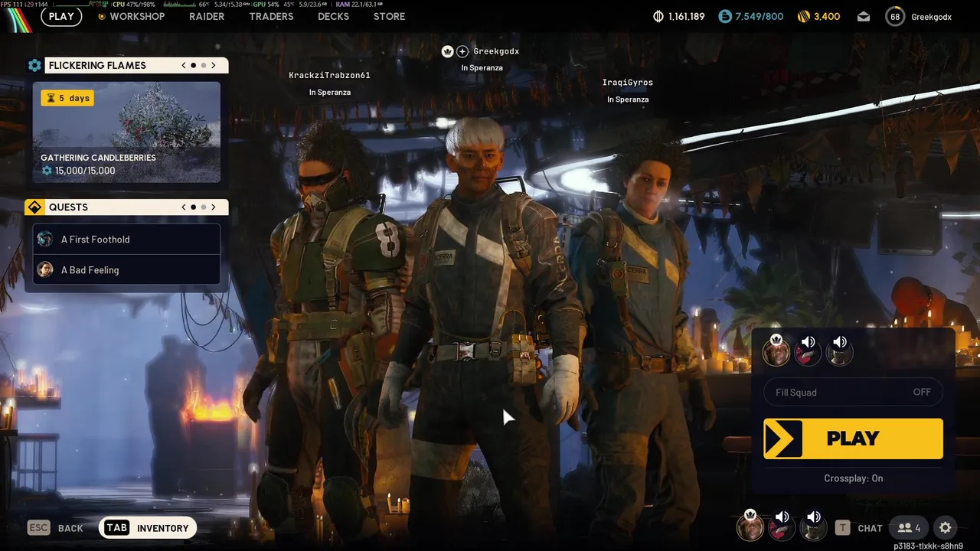Image resolution: width=980 pixels, height=551 pixels.
Task: Click the coin currency icon beside 1.161.189
Action: (658, 16)
